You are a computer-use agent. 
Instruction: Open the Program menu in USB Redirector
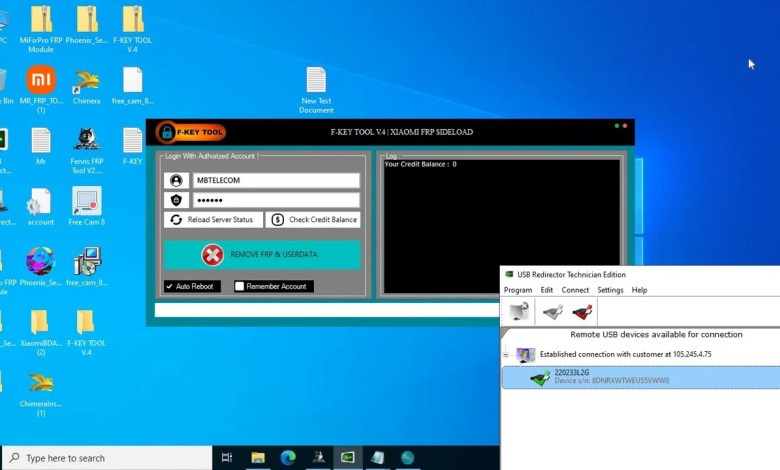coord(518,290)
